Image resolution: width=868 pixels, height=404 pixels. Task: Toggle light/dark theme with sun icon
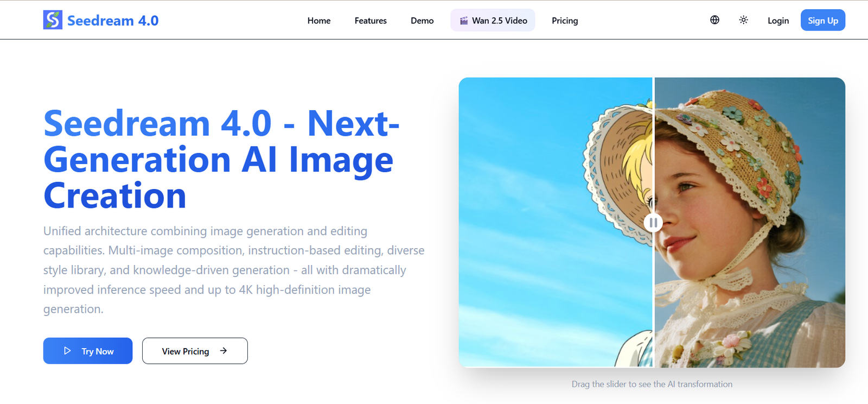click(x=743, y=20)
